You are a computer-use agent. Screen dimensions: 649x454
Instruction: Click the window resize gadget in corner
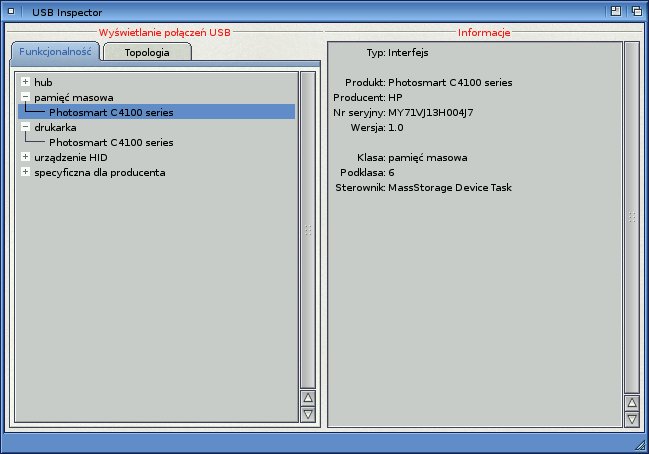tap(640, 444)
